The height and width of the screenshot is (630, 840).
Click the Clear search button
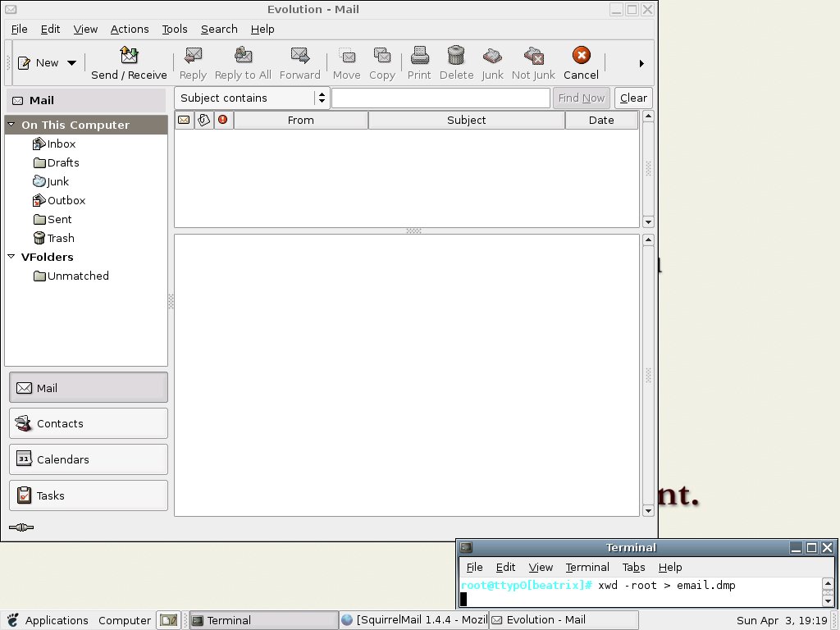(x=634, y=98)
